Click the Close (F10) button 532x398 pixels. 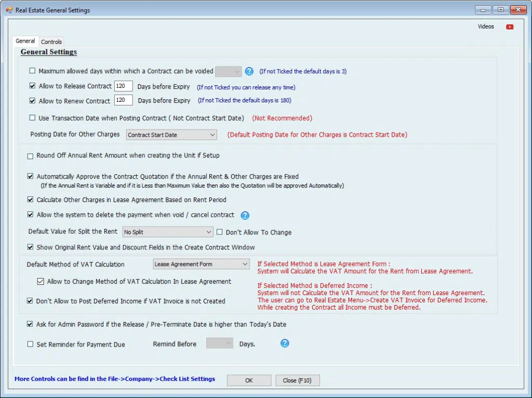tap(297, 380)
